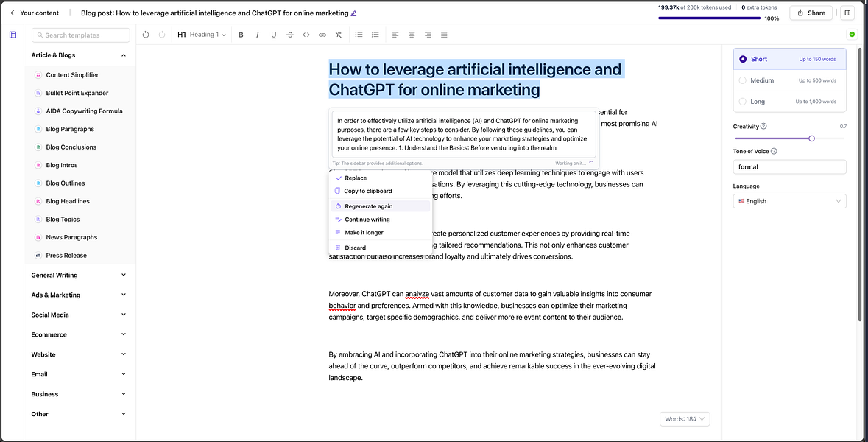Align text left
Screen dimensions: 868x442
tap(395, 35)
